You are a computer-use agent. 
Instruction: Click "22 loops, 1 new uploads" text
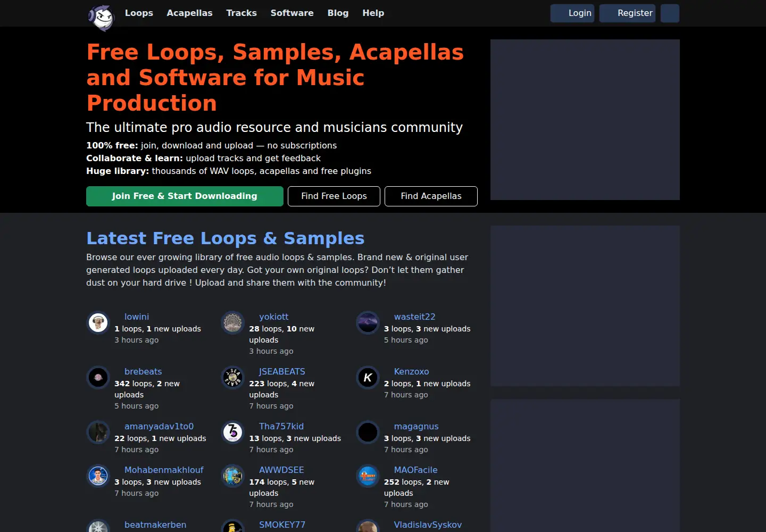[x=160, y=438]
